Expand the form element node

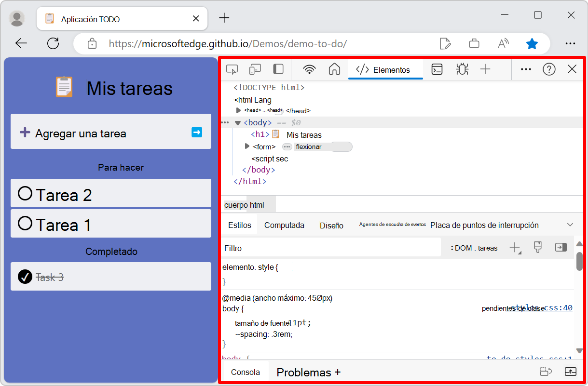click(x=247, y=146)
